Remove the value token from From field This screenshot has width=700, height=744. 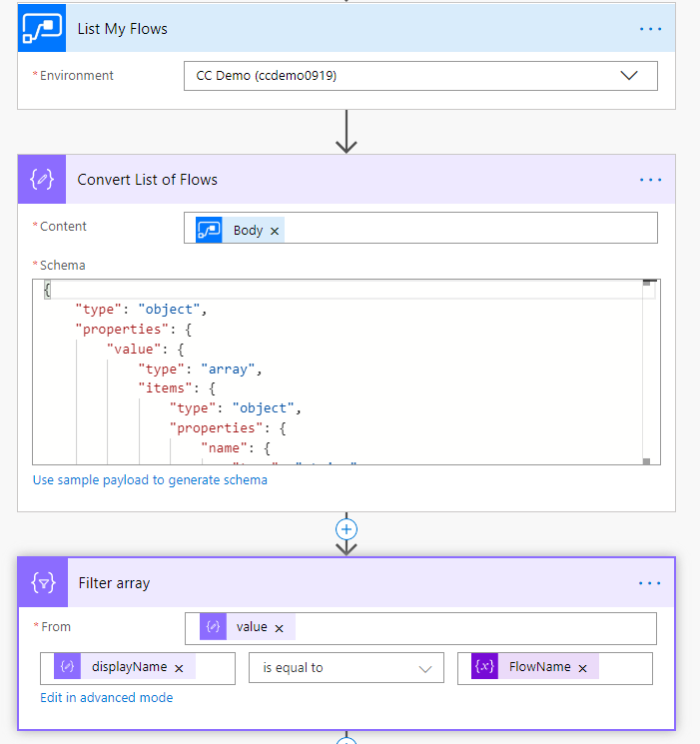pyautogui.click(x=280, y=628)
